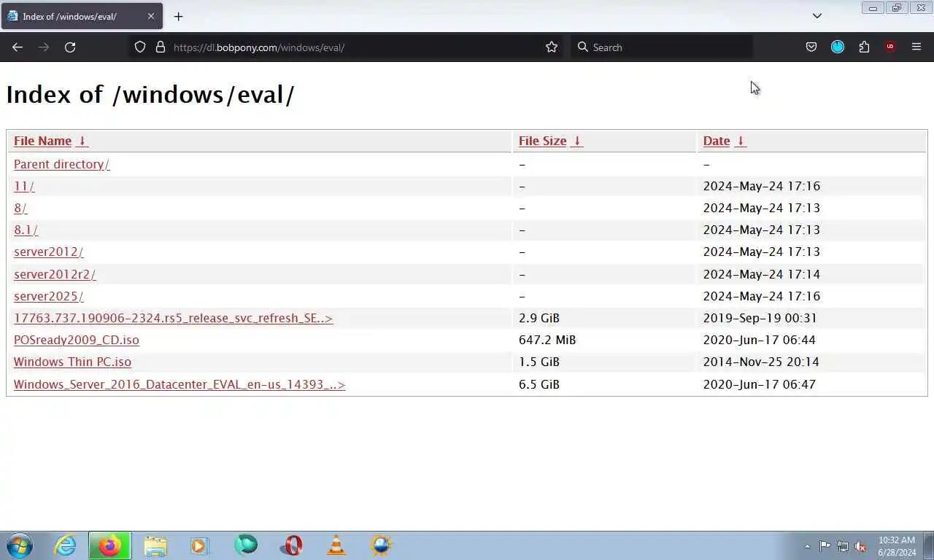This screenshot has height=560, width=934.
Task: Launch Opera browser from taskbar
Action: 292,545
